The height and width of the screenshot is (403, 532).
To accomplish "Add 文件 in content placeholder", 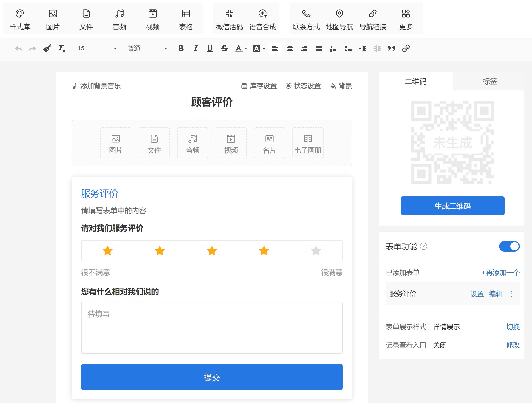I will pyautogui.click(x=154, y=143).
